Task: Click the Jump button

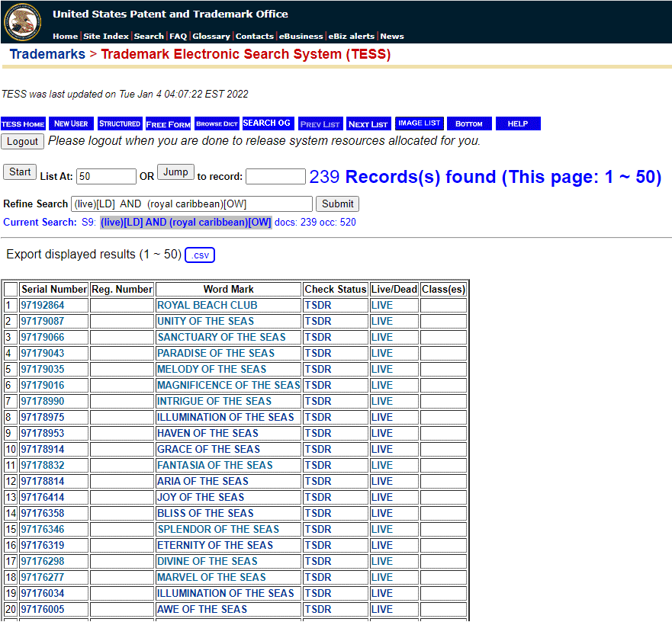Action: coord(175,172)
